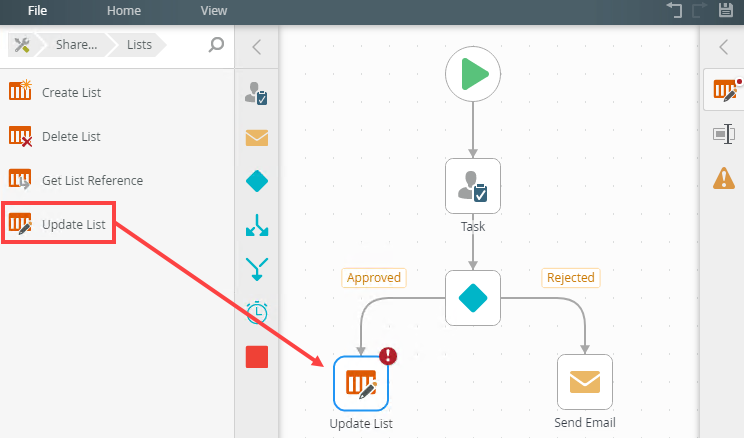
Task: Click the Create List icon
Action: pos(20,90)
